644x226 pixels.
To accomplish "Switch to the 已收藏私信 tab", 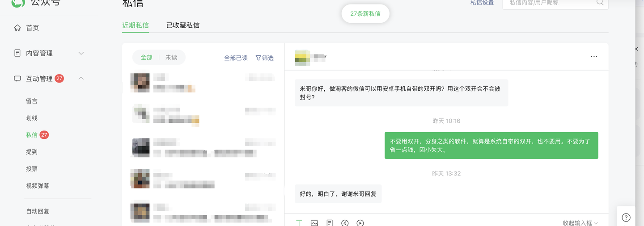I will click(183, 25).
